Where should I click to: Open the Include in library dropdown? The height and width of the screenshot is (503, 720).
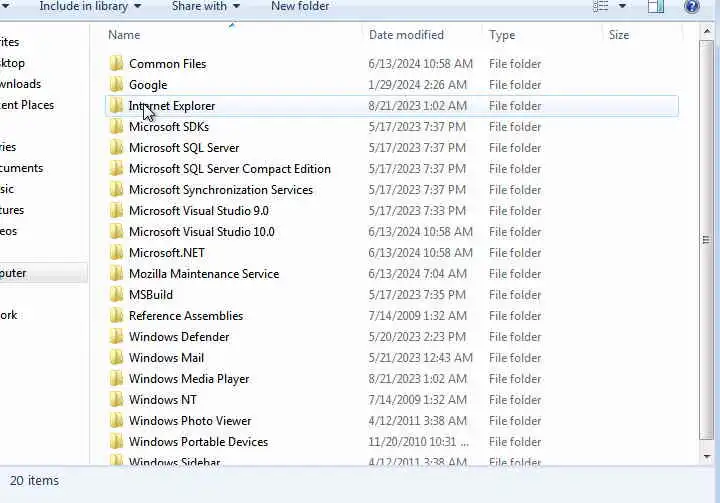(x=90, y=6)
